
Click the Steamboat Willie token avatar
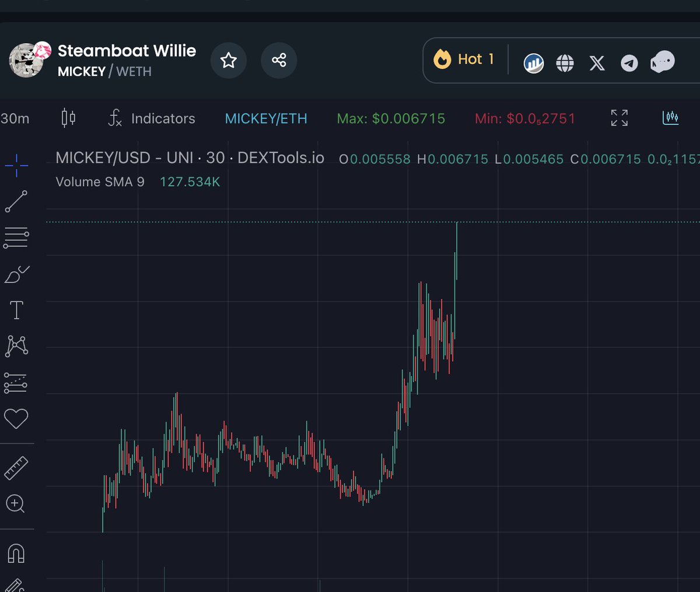[x=26, y=60]
